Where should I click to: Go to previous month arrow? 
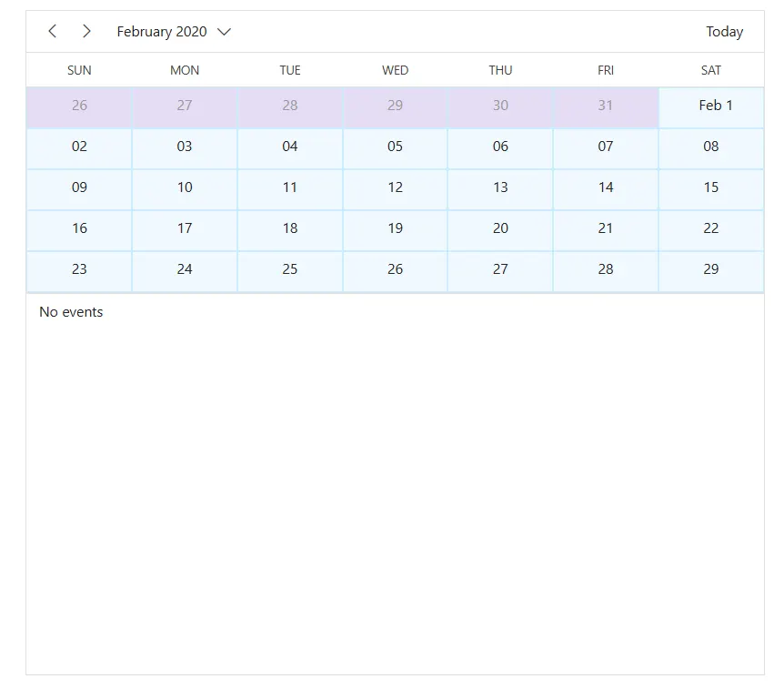pyautogui.click(x=53, y=32)
